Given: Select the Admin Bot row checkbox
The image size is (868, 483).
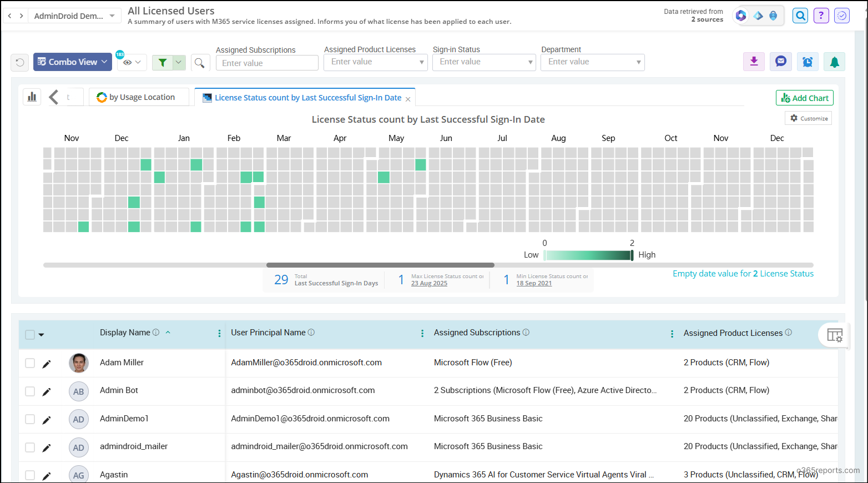Looking at the screenshot, I should click(30, 391).
